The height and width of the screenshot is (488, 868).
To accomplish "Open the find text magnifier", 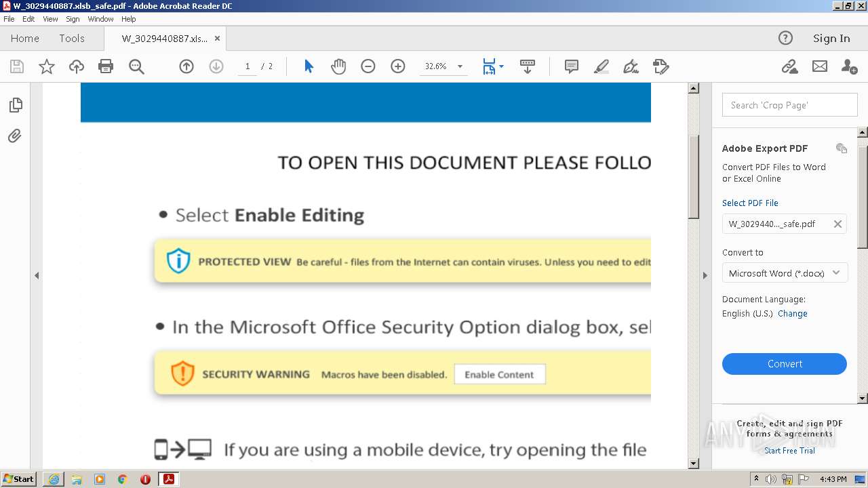I will pyautogui.click(x=136, y=66).
